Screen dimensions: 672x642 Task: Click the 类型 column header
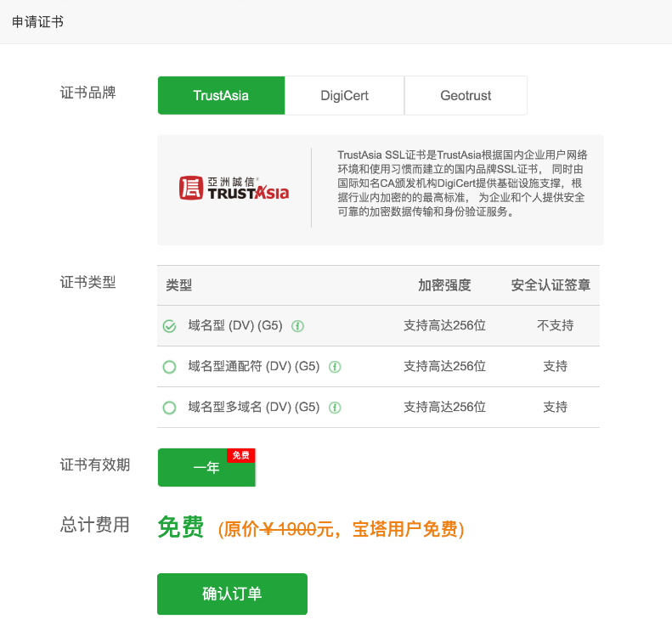(x=178, y=285)
